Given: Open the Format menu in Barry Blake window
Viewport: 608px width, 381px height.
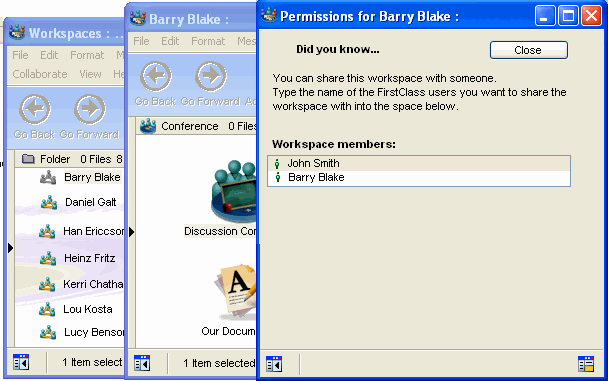Looking at the screenshot, I should pyautogui.click(x=208, y=41).
